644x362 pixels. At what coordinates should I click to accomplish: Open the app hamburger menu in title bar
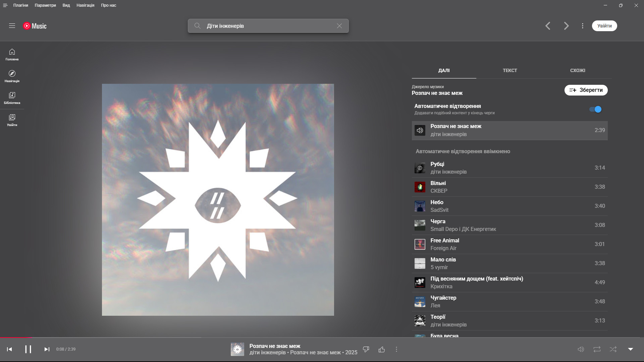5,5
